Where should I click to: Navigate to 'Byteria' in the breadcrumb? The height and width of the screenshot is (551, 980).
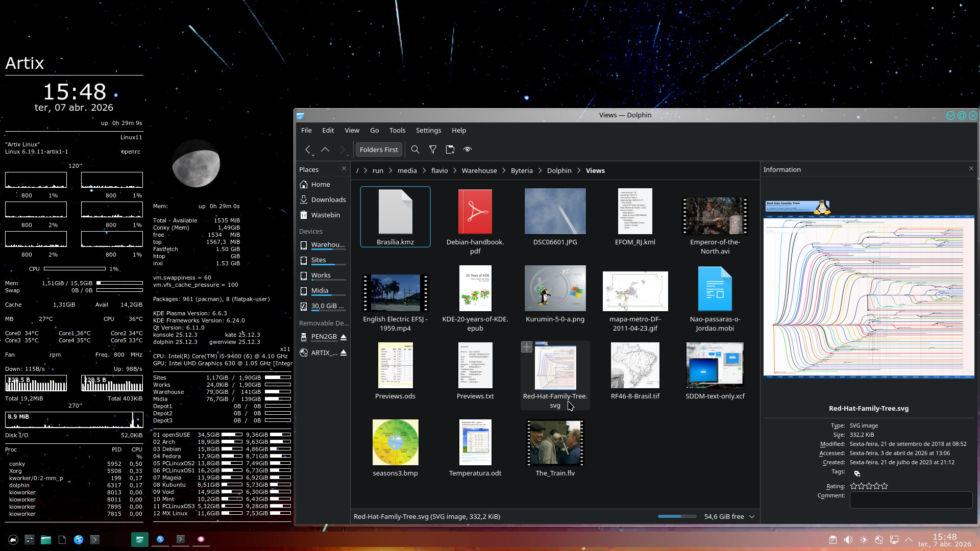click(x=522, y=170)
